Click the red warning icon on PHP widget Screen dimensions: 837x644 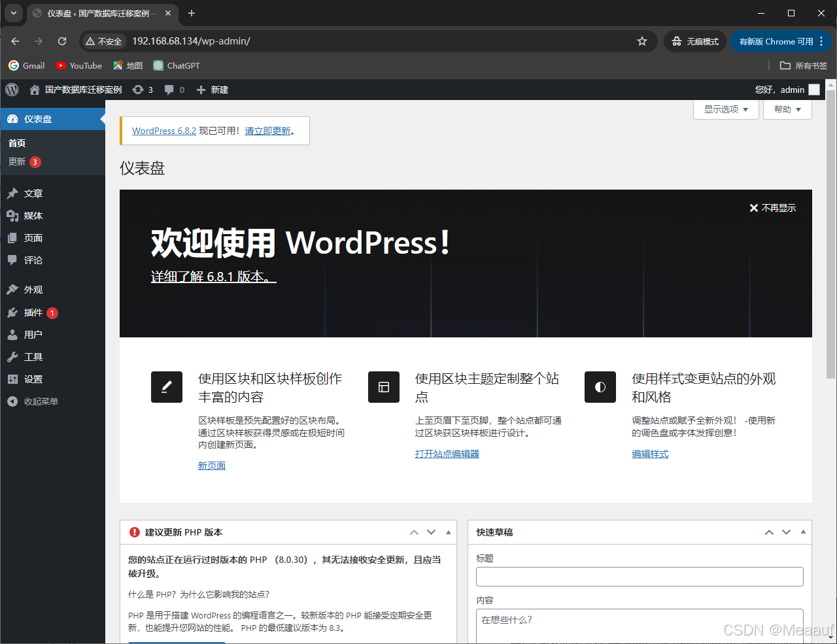(x=135, y=532)
